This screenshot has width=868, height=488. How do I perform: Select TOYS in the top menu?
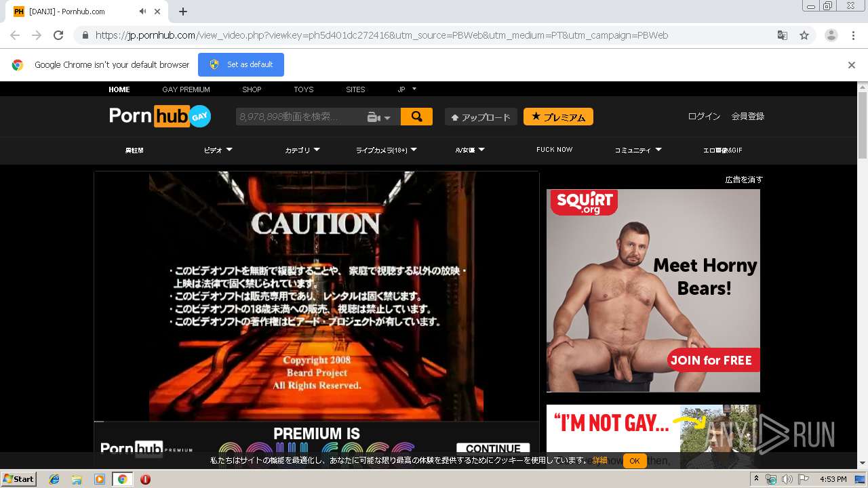(x=304, y=89)
